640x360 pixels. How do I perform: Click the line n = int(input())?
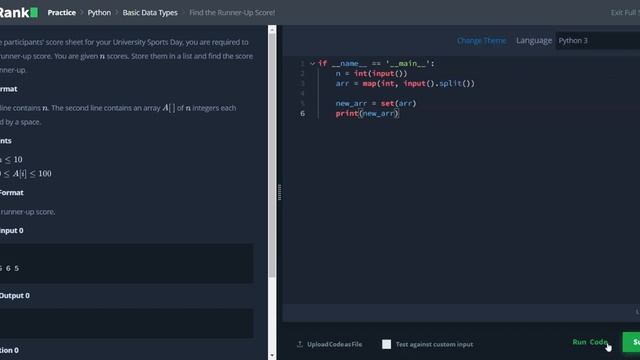tap(371, 73)
